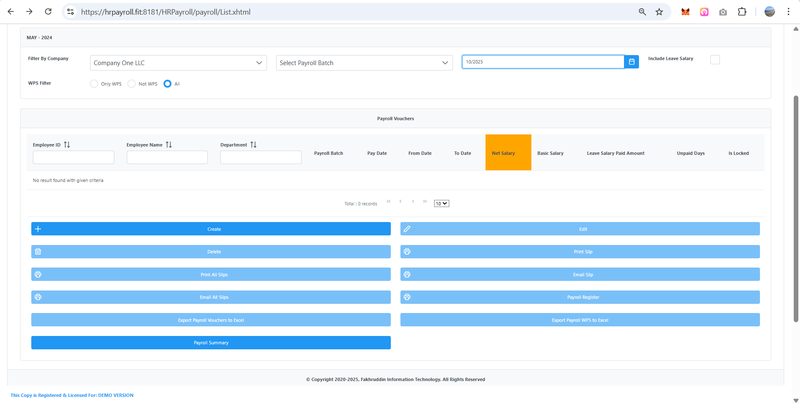800x404 pixels.
Task: Sort by Employee ID
Action: (67, 145)
